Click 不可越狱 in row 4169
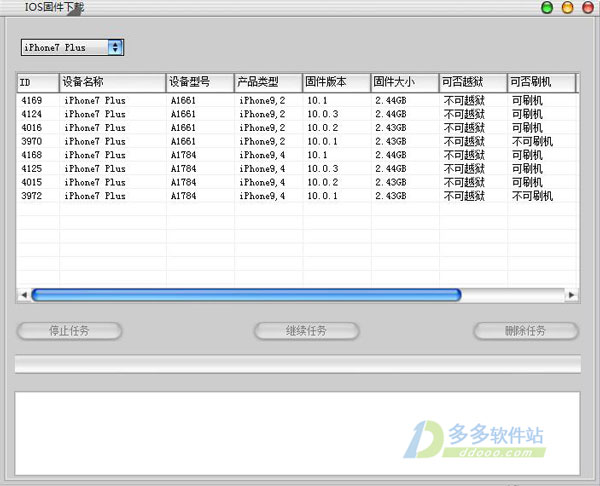This screenshot has height=486, width=600. [x=464, y=101]
